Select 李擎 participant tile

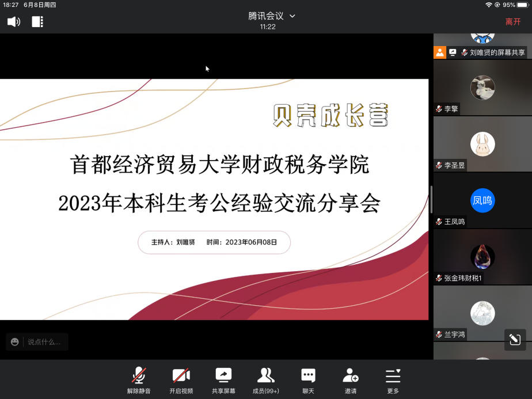[x=482, y=88]
